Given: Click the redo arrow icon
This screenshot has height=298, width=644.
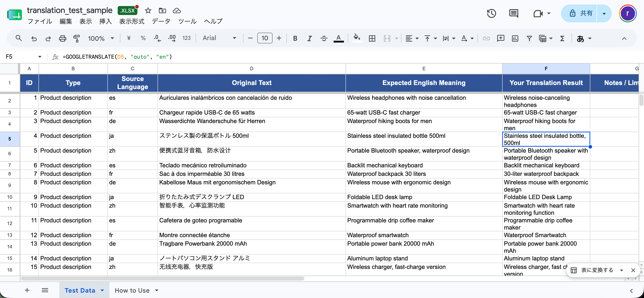Looking at the screenshot, I should click(x=48, y=38).
